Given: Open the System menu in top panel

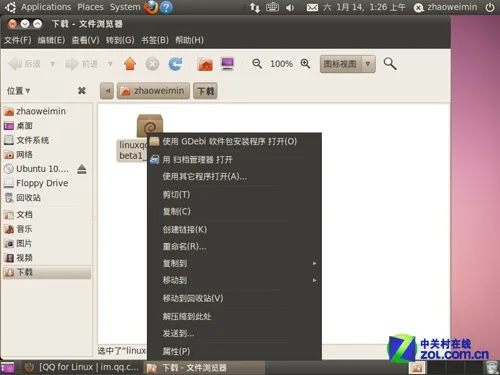Looking at the screenshot, I should pos(125,7).
